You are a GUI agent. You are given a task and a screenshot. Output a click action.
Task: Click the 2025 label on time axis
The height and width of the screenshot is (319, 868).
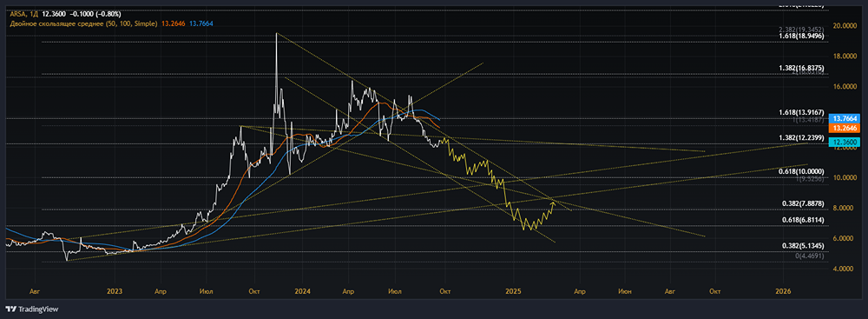click(514, 290)
